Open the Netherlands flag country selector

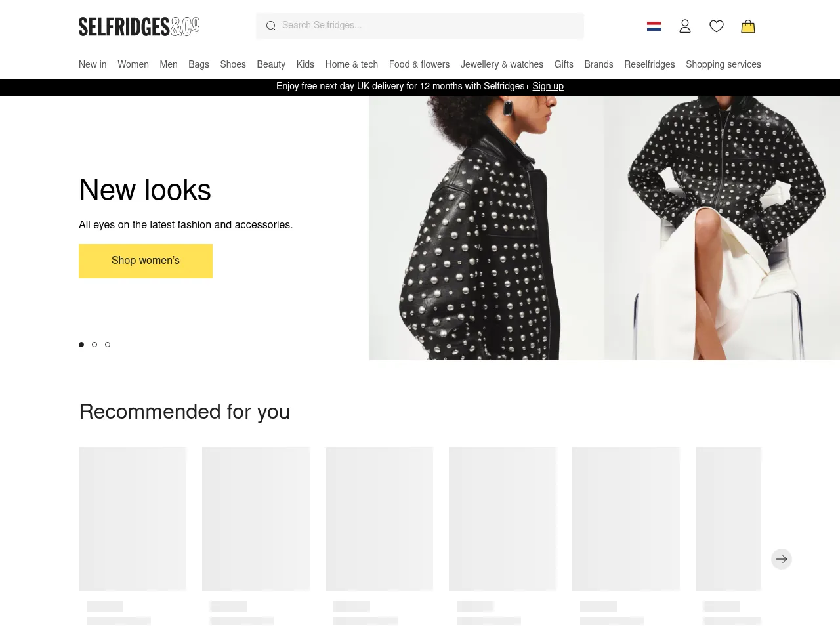click(x=654, y=26)
